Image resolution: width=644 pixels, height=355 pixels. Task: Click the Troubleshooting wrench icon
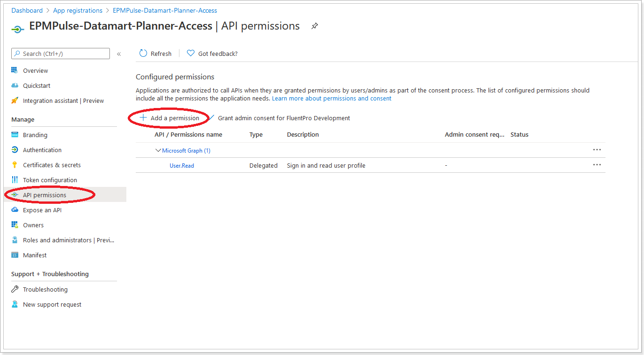click(x=15, y=289)
